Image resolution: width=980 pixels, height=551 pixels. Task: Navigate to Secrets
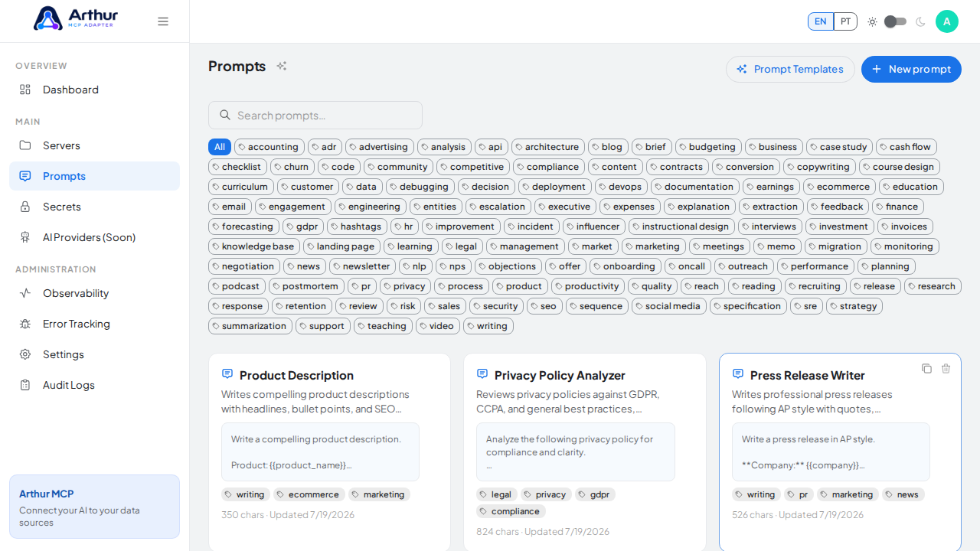pyautogui.click(x=94, y=207)
